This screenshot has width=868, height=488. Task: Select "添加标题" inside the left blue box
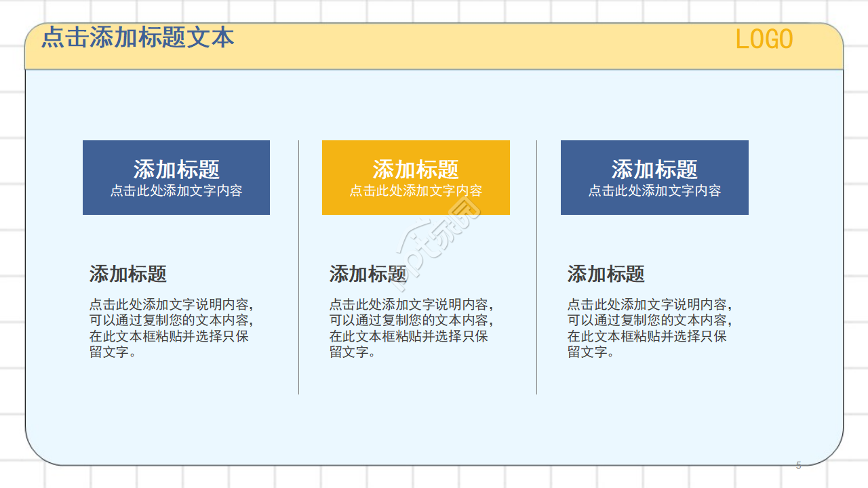(x=176, y=169)
